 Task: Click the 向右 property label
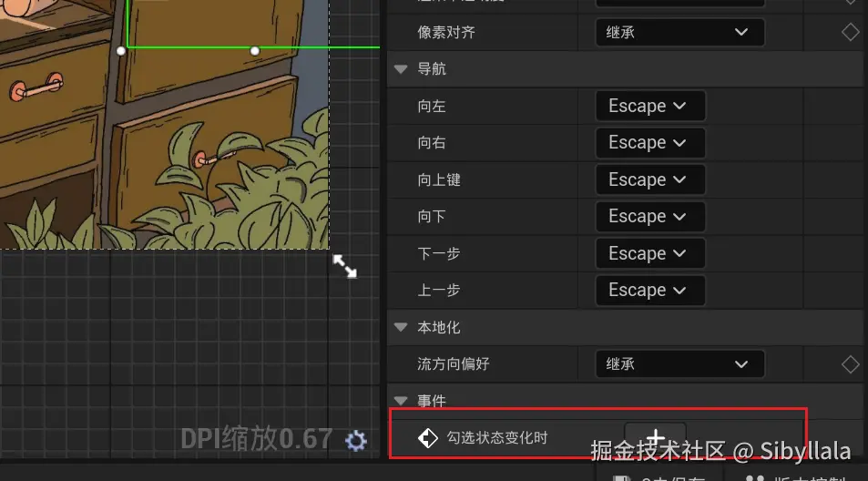click(x=432, y=143)
